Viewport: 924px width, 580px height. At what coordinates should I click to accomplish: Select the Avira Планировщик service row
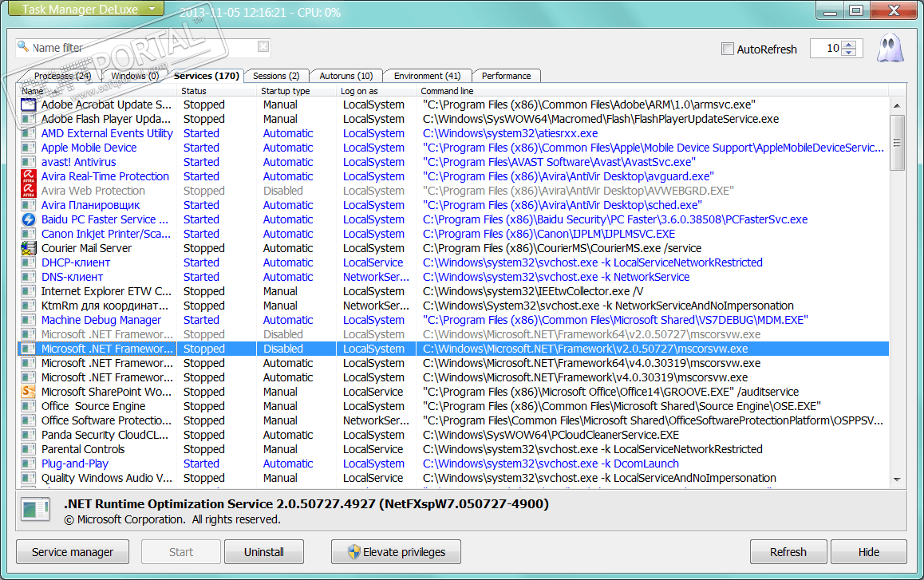pos(453,205)
